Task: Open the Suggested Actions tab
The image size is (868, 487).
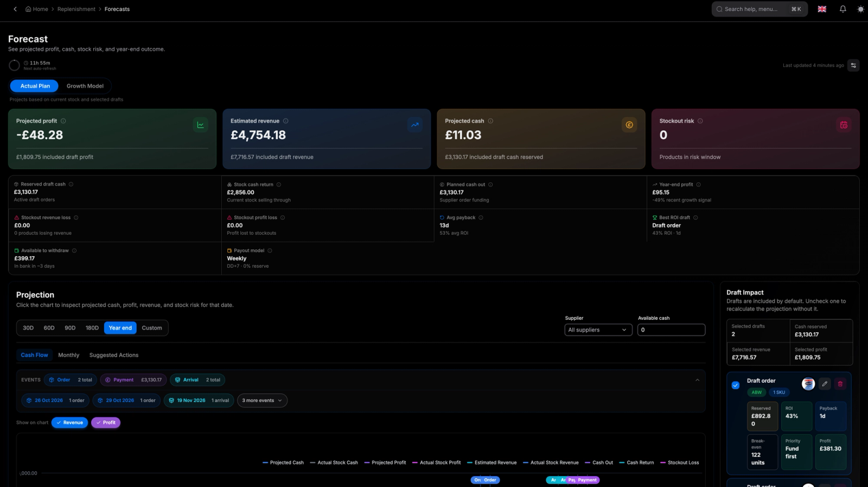Action: 114,355
